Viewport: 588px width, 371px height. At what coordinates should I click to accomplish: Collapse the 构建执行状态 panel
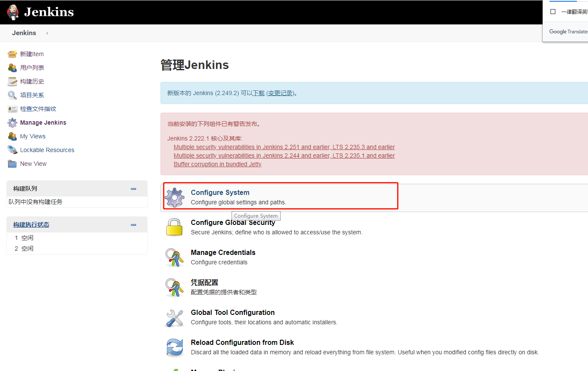click(x=134, y=224)
